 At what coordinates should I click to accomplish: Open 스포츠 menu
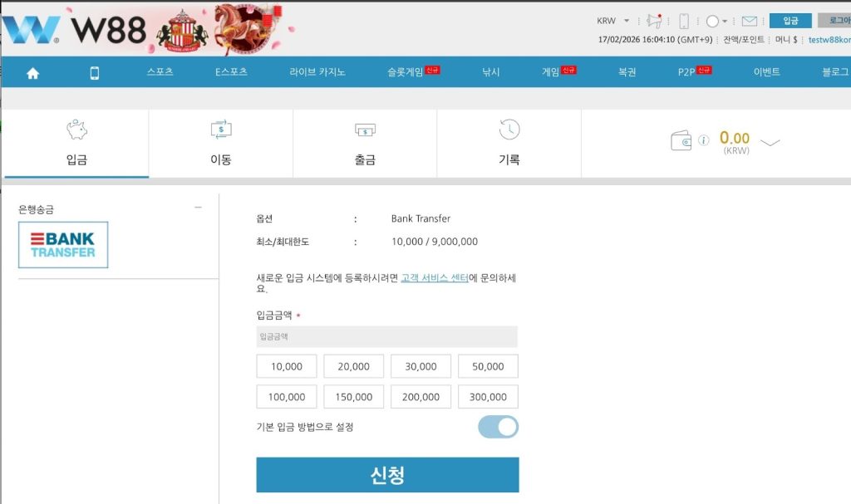tap(160, 71)
